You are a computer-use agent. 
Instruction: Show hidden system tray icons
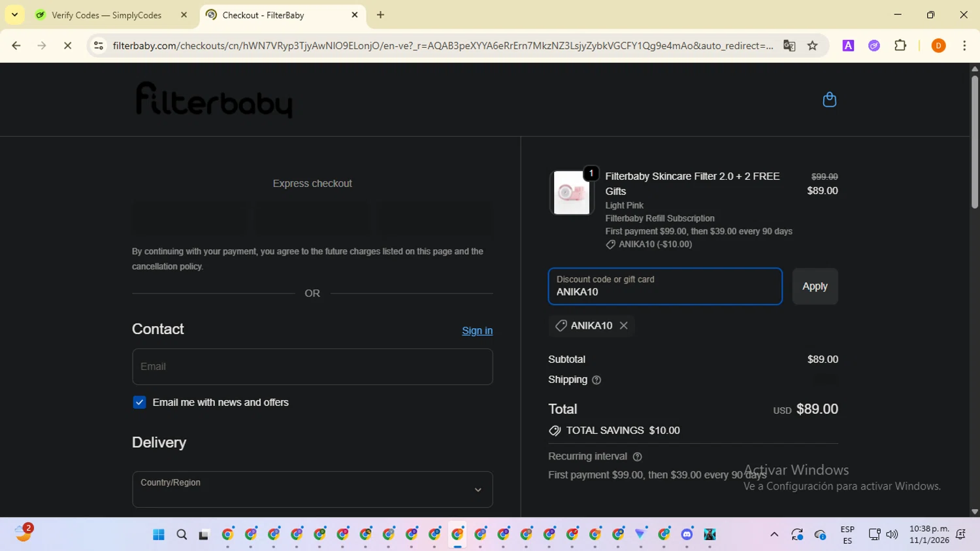[774, 535]
